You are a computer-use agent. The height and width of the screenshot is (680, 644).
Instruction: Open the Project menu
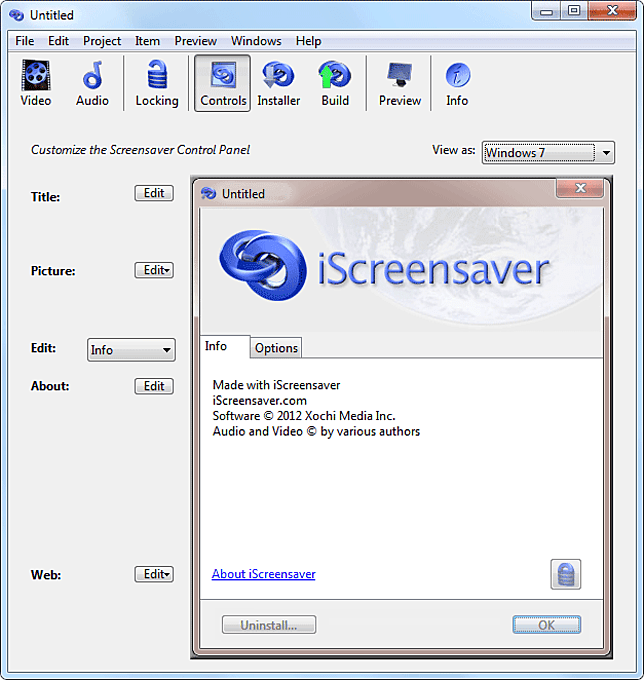(x=102, y=41)
